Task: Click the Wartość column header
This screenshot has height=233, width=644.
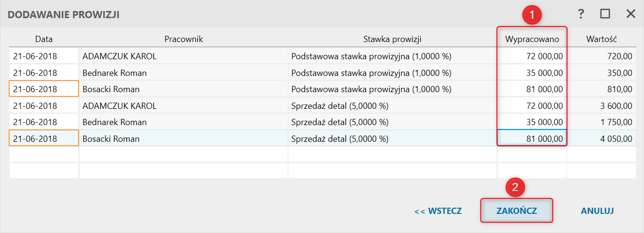Action: click(x=602, y=39)
